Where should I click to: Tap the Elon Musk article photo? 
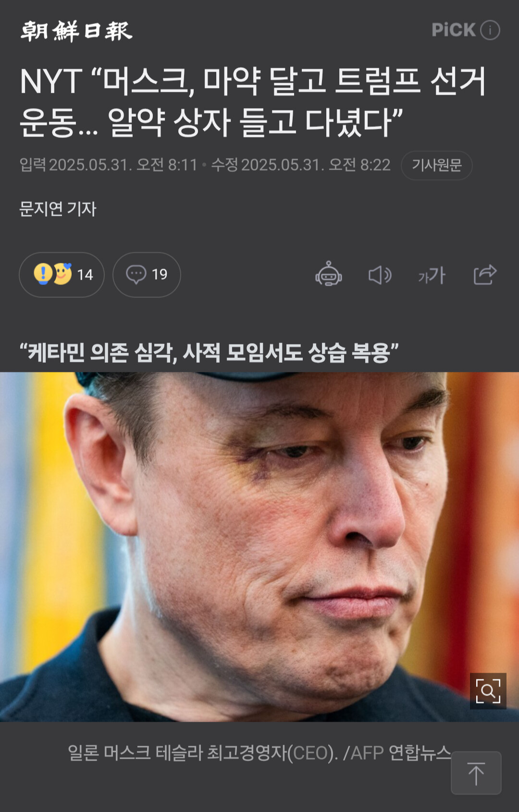point(259,547)
